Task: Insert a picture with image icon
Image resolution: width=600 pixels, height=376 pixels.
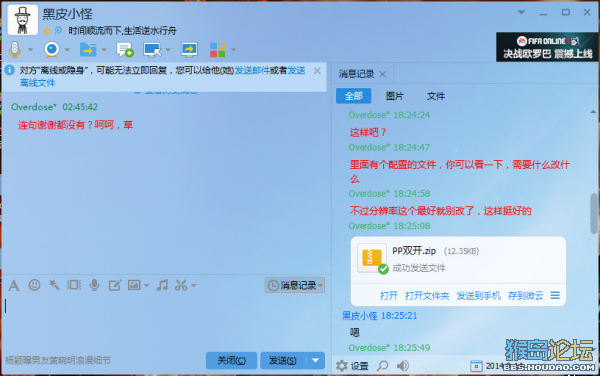Action: tap(134, 285)
